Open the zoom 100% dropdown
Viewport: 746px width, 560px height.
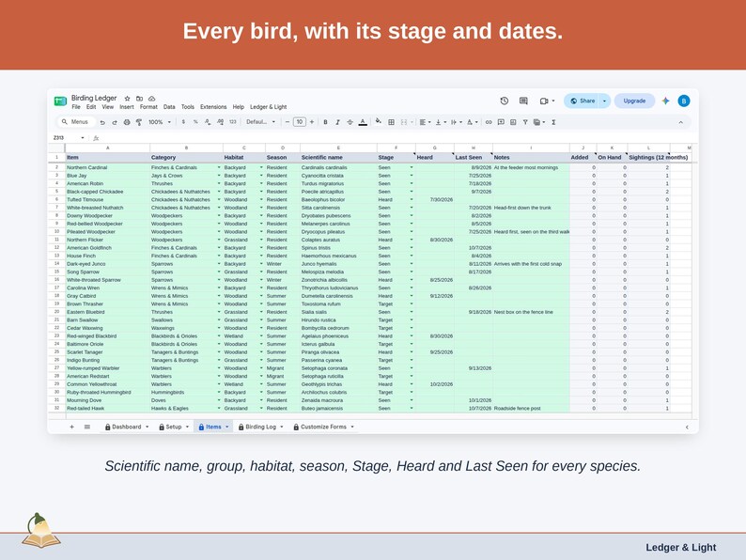pyautogui.click(x=160, y=122)
